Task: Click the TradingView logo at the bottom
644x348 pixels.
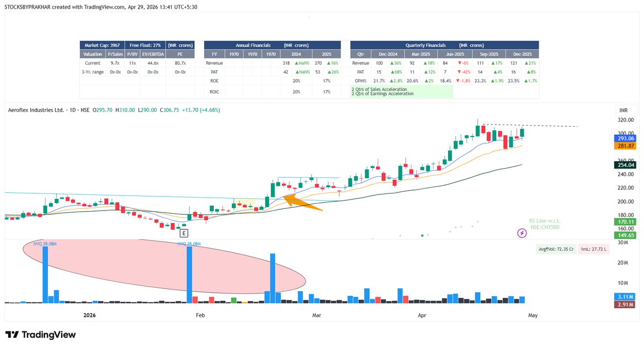Action: pos(40,335)
